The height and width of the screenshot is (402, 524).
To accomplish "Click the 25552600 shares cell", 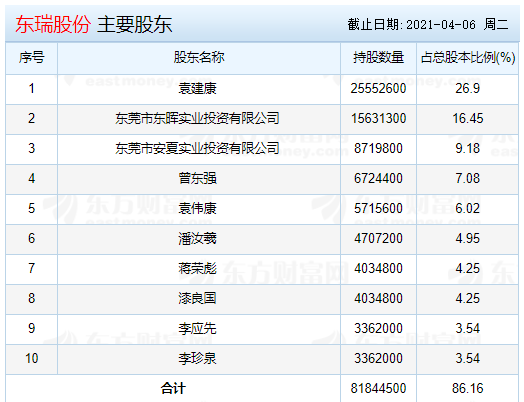I will [378, 89].
